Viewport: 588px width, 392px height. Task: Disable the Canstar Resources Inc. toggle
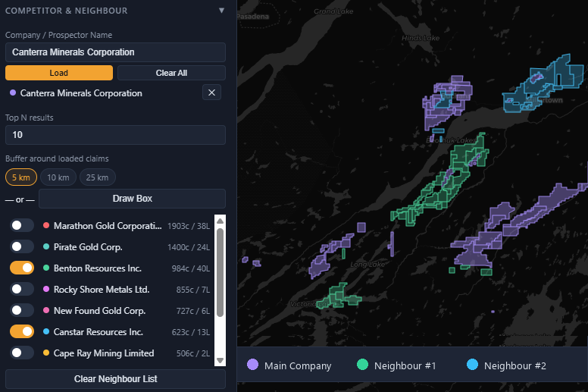(22, 331)
